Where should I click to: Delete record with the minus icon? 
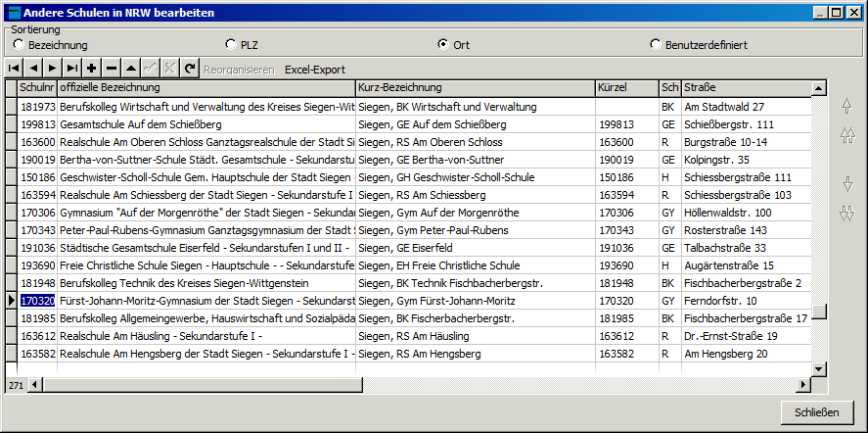(x=112, y=70)
